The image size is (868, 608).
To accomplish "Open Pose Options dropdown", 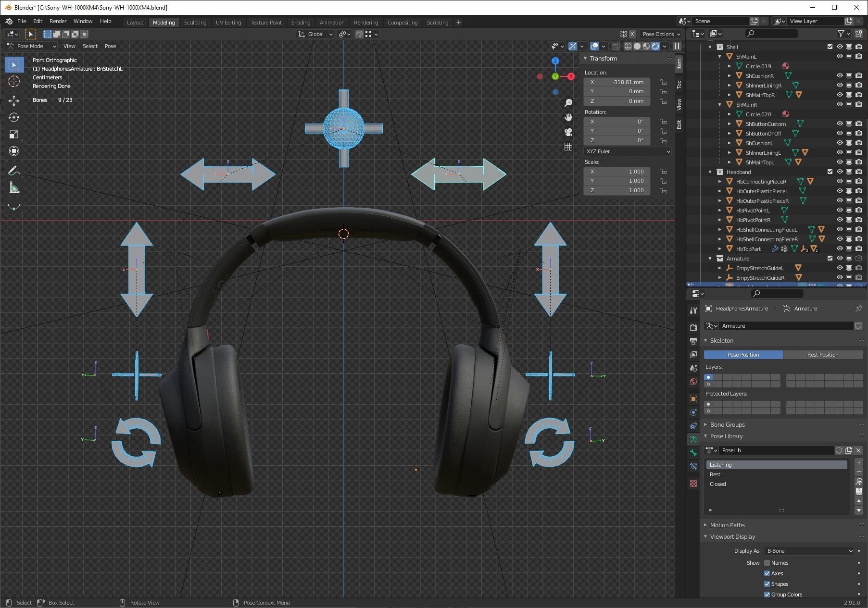I will (x=661, y=34).
